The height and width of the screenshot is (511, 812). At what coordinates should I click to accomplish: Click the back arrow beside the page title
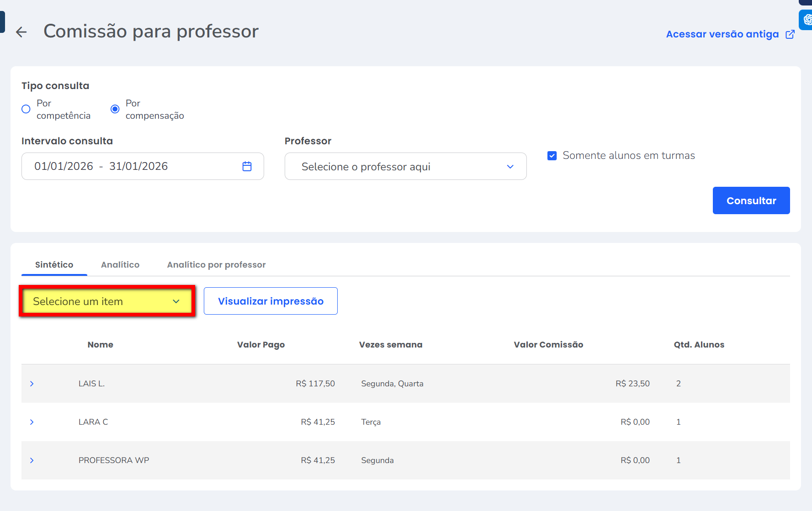pos(21,32)
